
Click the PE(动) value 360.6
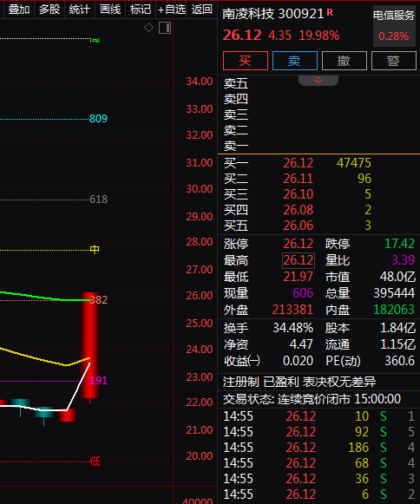coord(400,361)
